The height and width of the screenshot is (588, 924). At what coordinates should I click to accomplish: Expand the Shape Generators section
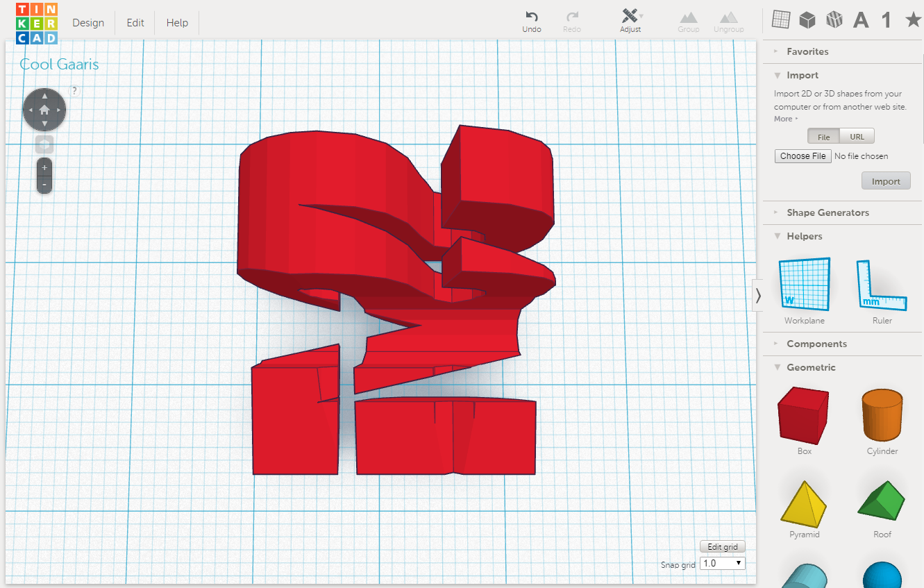pyautogui.click(x=828, y=212)
